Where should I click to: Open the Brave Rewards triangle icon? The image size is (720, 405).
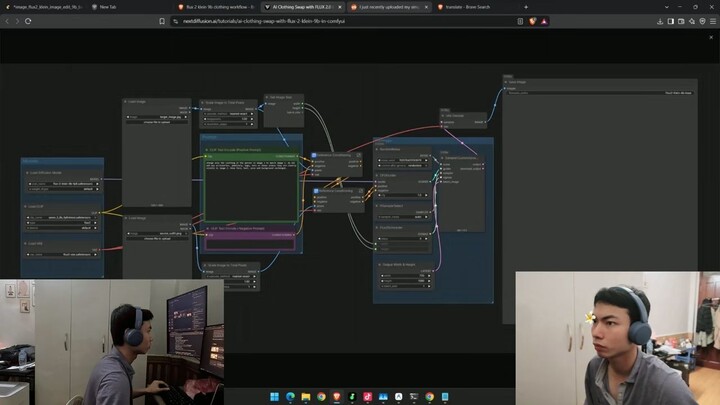coord(544,21)
